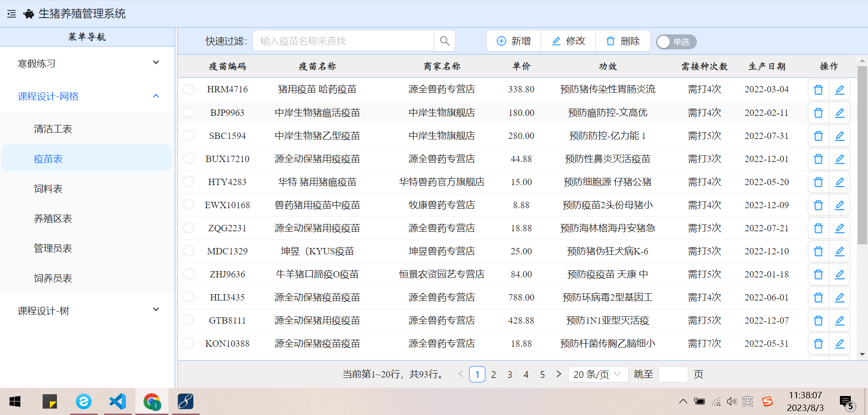Open 养殖区表 menu item
The height and width of the screenshot is (415, 868).
pyautogui.click(x=87, y=219)
